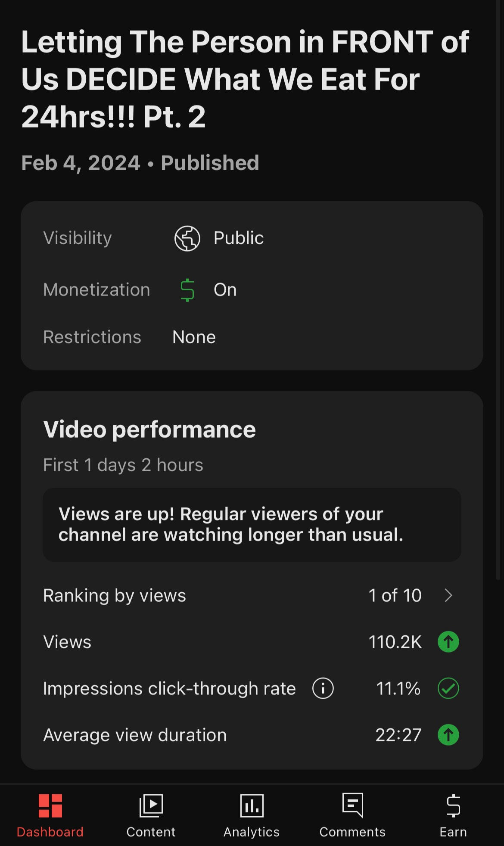Image resolution: width=504 pixels, height=846 pixels.
Task: Tap green up arrow next to Views
Action: [448, 642]
